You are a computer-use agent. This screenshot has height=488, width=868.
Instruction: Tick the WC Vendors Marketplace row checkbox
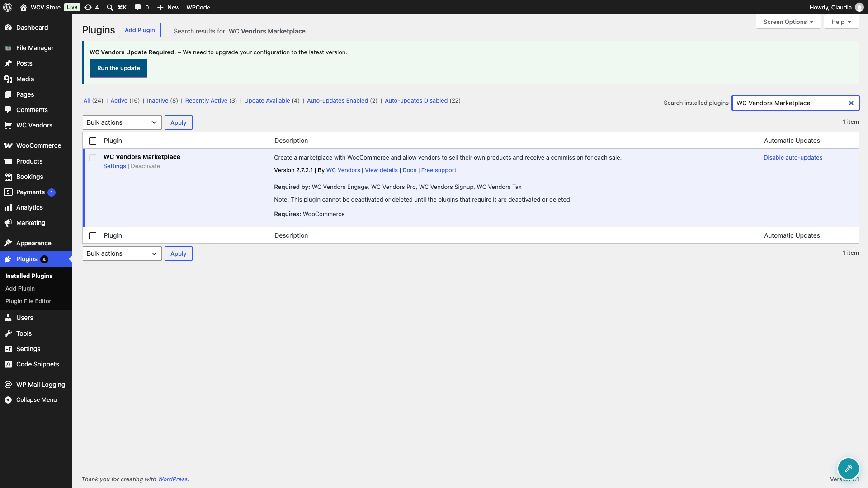pos(93,158)
